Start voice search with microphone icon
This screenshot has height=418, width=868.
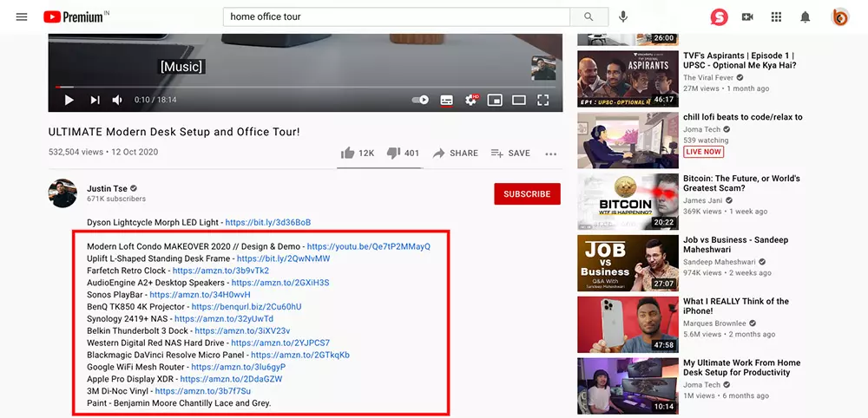pyautogui.click(x=623, y=16)
